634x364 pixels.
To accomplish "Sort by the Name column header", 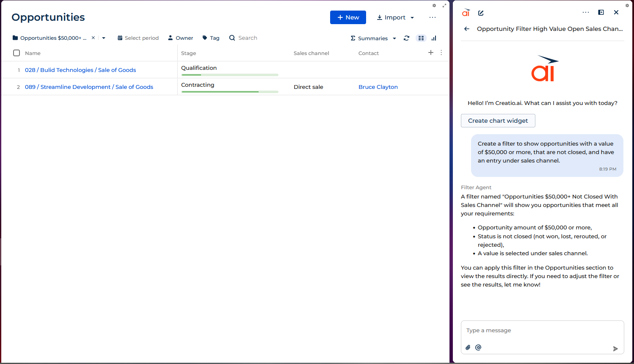I will pyautogui.click(x=33, y=53).
